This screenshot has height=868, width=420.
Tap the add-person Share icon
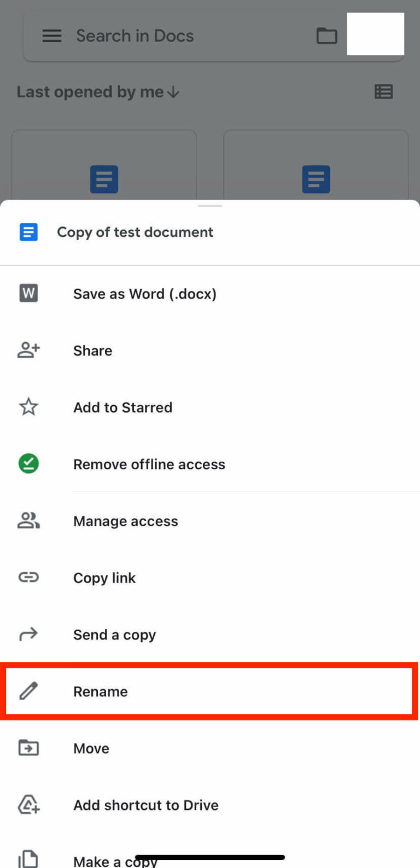28,350
